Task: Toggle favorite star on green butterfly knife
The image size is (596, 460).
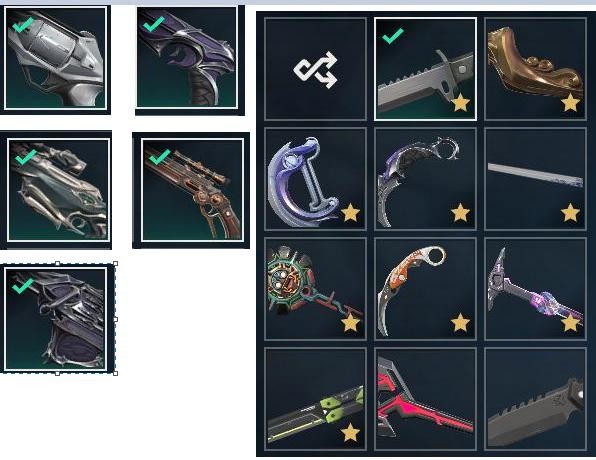Action: [x=350, y=433]
